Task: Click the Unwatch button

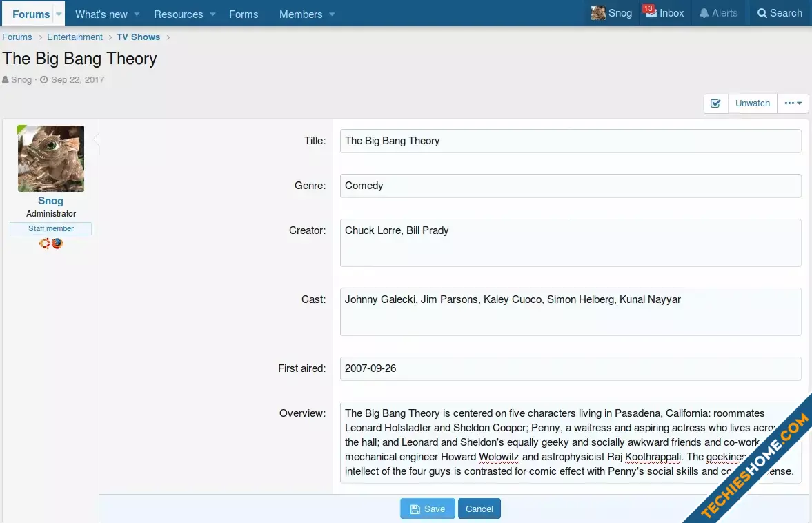Action: [753, 103]
